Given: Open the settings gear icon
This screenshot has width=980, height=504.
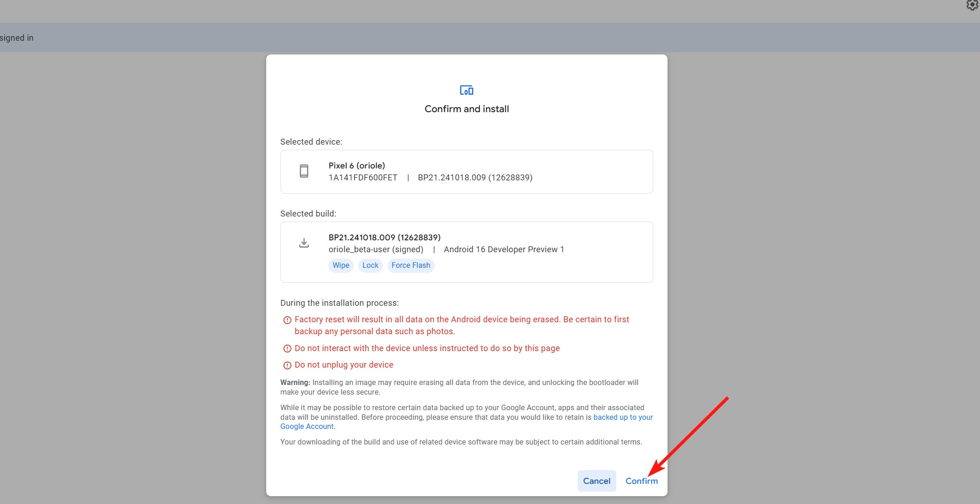Looking at the screenshot, I should coord(972,5).
